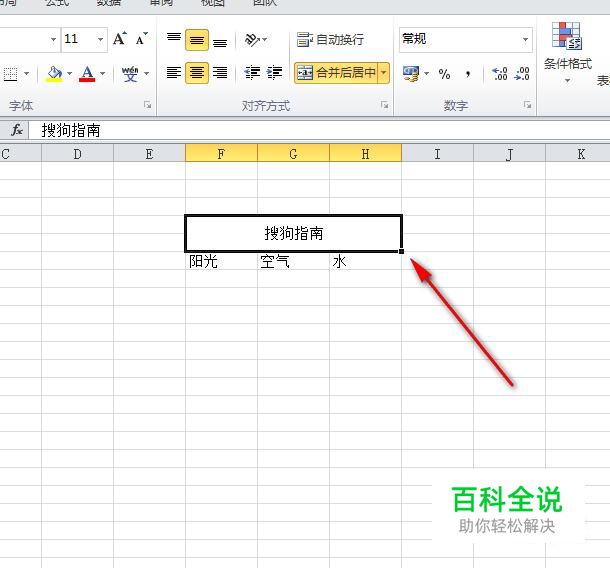Open 条件格式 conditional formatting

pos(567,47)
